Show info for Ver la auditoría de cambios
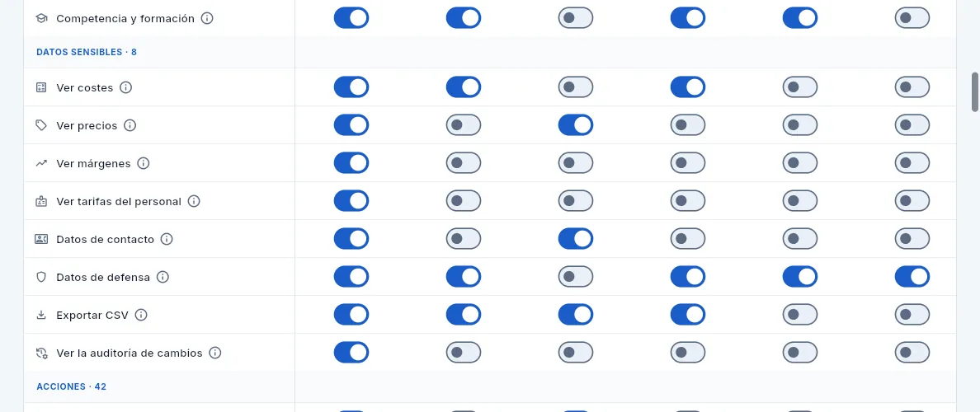 (x=215, y=353)
